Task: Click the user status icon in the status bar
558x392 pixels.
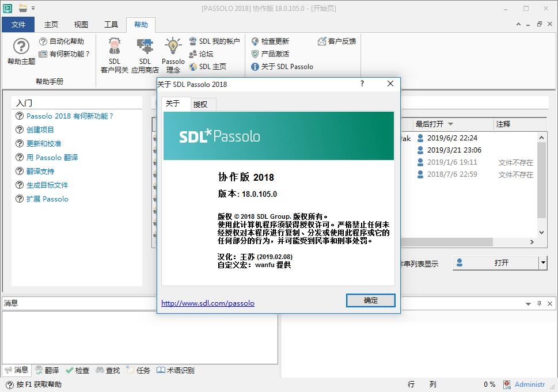Action: pyautogui.click(x=507, y=385)
